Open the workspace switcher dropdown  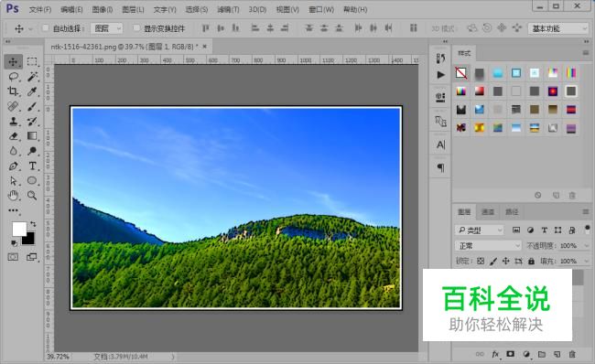(559, 28)
